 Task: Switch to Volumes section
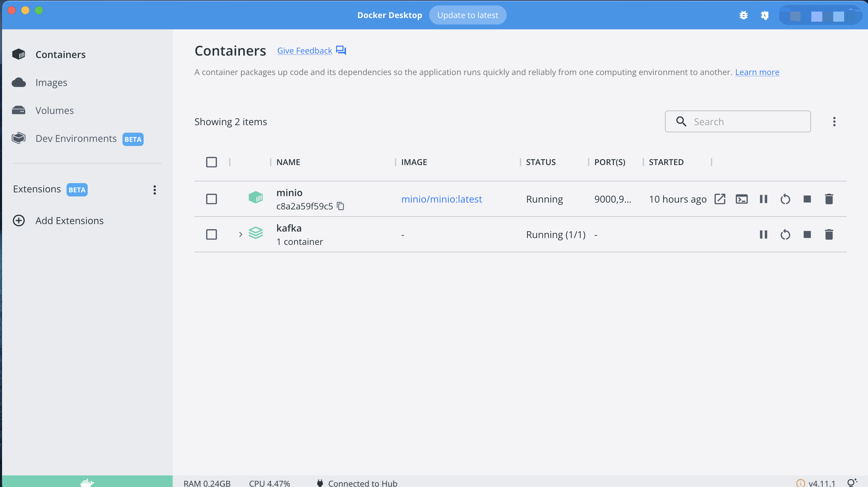point(55,110)
